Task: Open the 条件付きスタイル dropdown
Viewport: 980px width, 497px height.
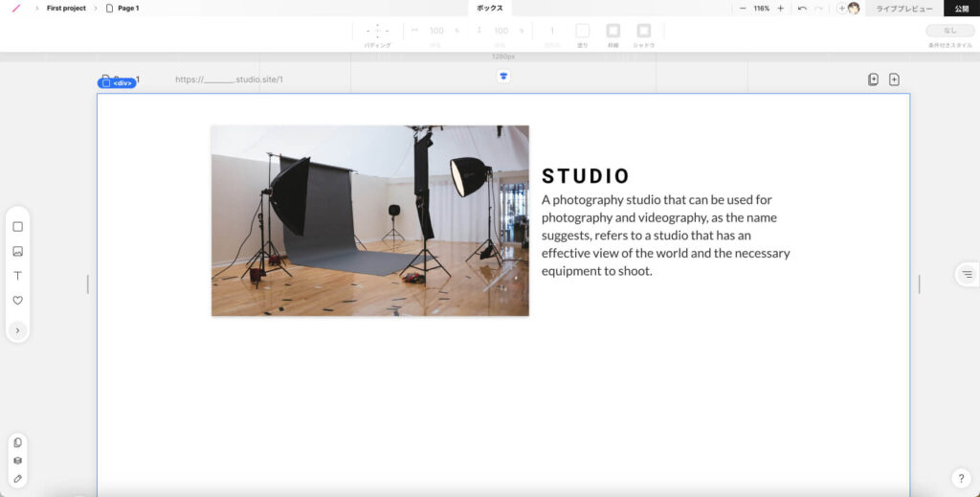Action: [x=949, y=31]
